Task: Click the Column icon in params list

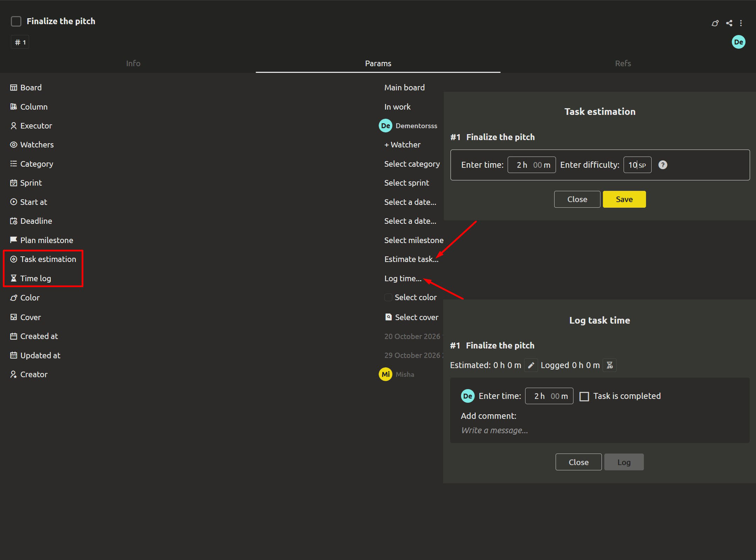Action: click(x=13, y=106)
